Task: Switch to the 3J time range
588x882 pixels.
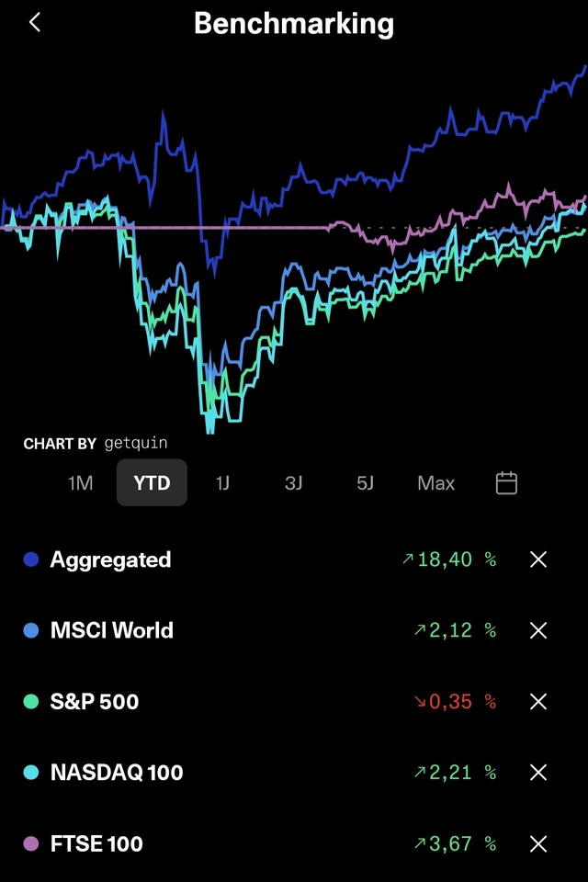Action: tap(293, 483)
